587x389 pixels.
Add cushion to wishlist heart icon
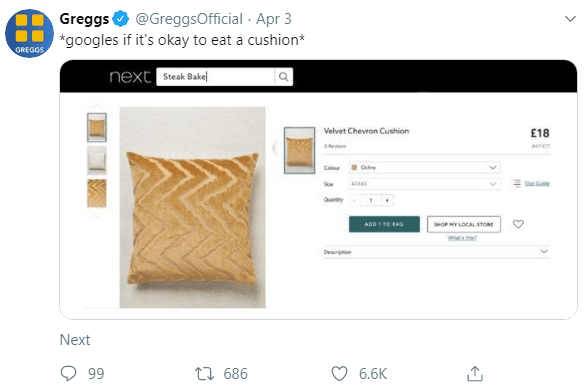[x=518, y=224]
